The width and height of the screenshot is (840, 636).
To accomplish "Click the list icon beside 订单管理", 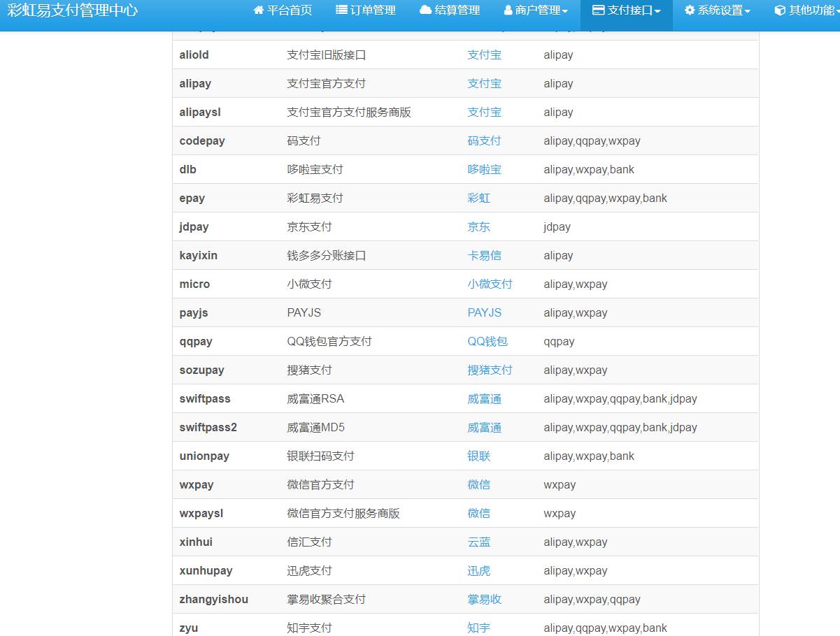I will 342,10.
